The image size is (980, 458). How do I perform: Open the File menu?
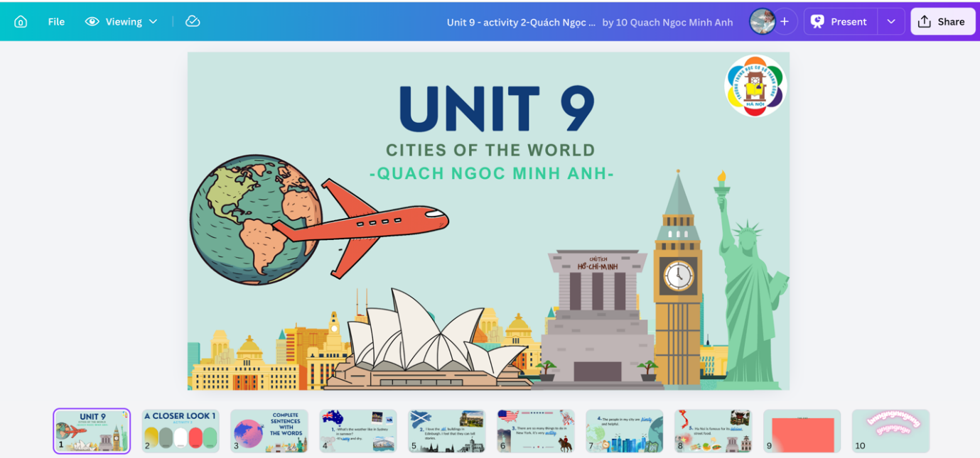tap(56, 22)
